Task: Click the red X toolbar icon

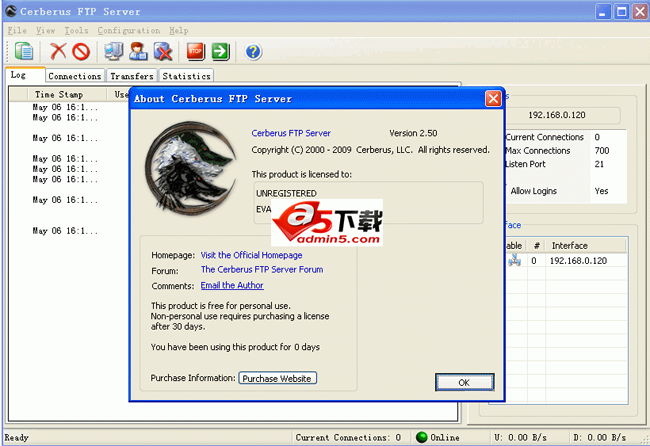Action: click(x=59, y=51)
